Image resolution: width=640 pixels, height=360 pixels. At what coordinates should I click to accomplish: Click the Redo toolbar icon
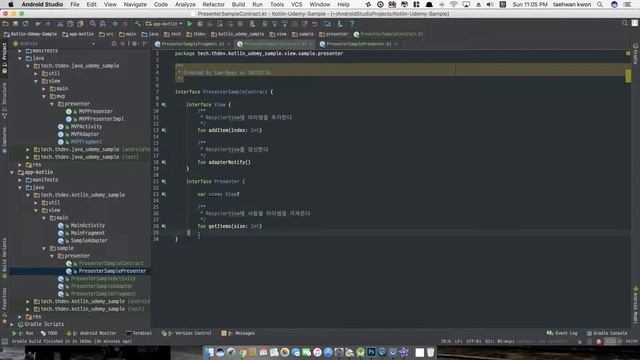click(x=48, y=24)
